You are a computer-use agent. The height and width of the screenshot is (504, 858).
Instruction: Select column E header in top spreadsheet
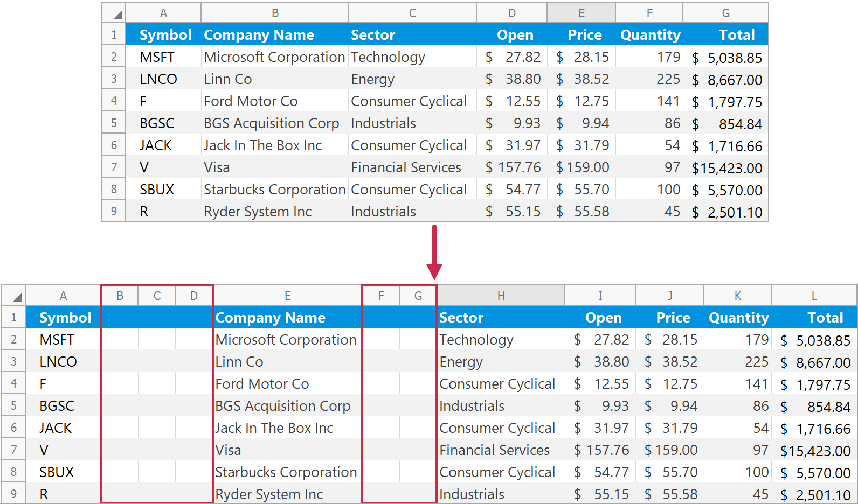[581, 13]
